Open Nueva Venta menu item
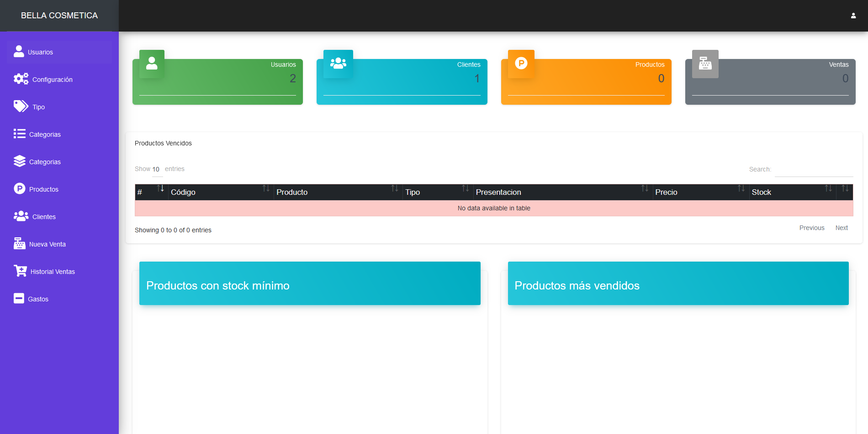Viewport: 868px width, 434px height. click(x=59, y=244)
